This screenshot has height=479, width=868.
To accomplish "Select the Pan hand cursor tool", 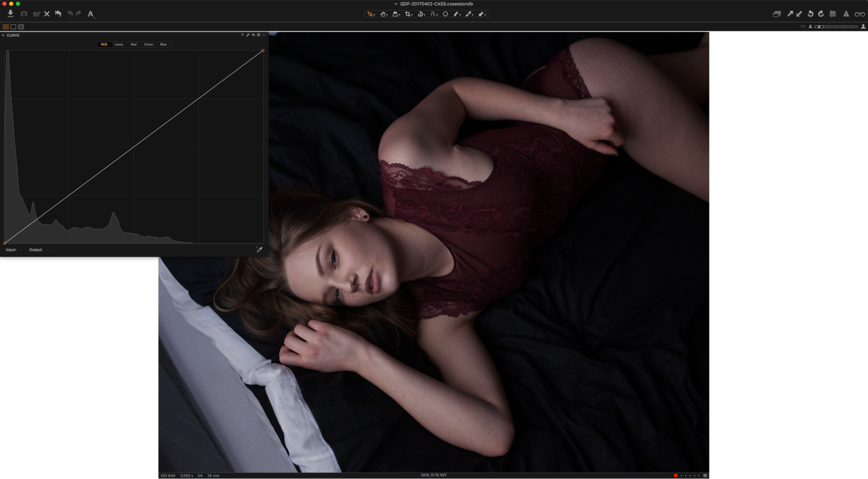I will [383, 14].
